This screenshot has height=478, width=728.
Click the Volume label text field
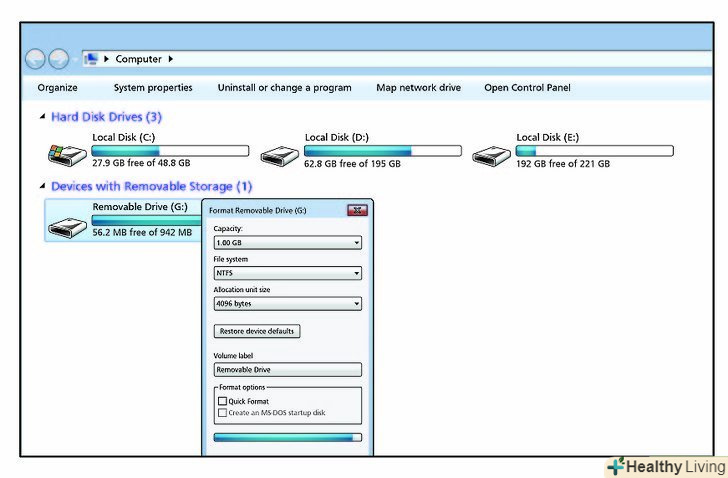pos(287,369)
